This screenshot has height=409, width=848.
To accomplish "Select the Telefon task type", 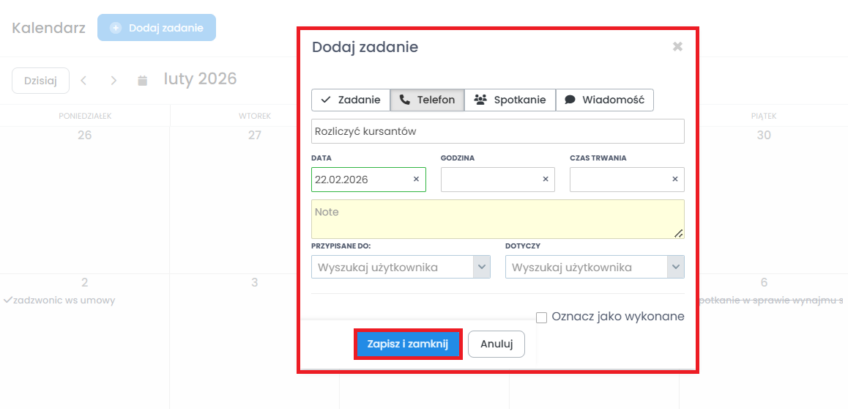I will (x=427, y=100).
